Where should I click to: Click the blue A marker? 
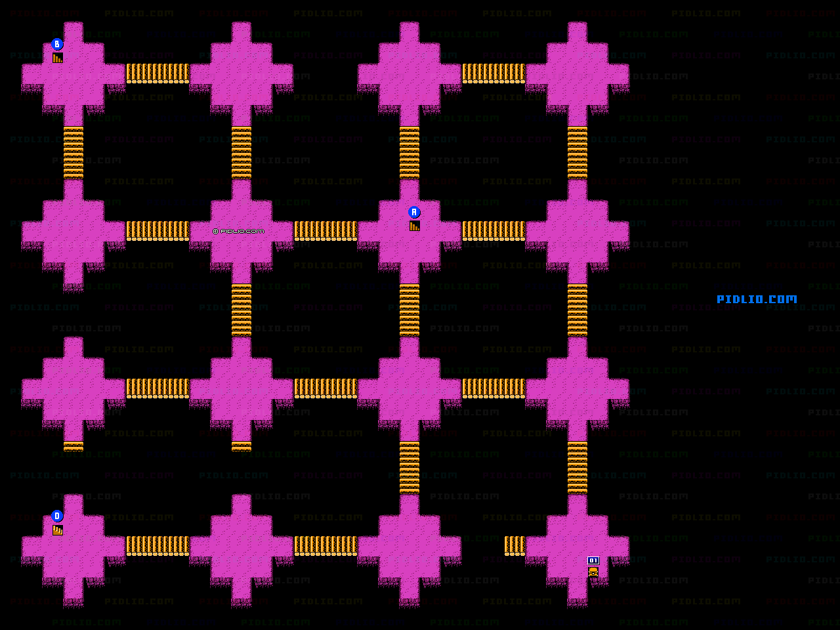(x=414, y=212)
